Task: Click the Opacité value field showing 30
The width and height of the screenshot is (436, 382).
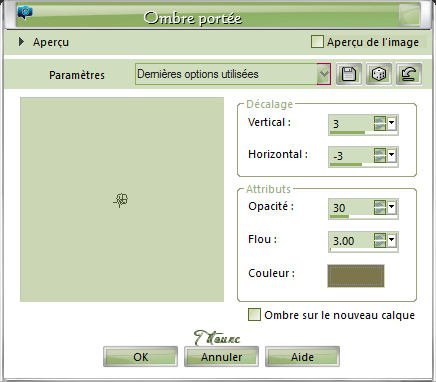Action: (351, 208)
